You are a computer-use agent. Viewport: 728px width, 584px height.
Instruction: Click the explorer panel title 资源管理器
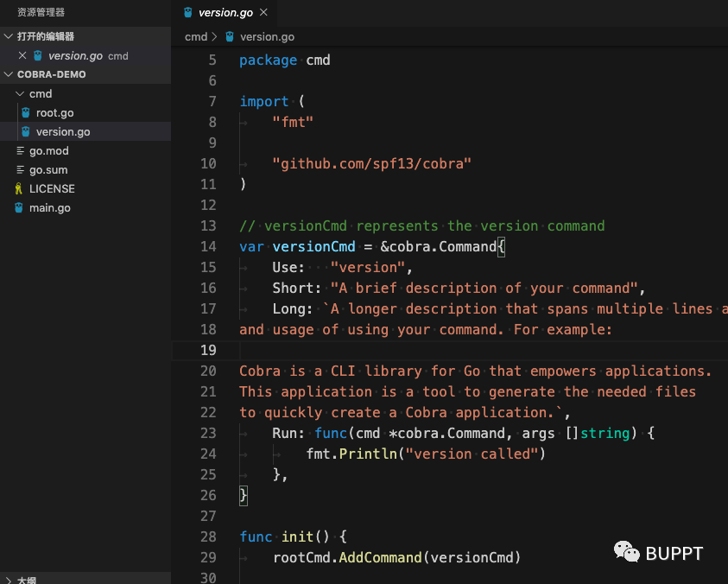(41, 12)
